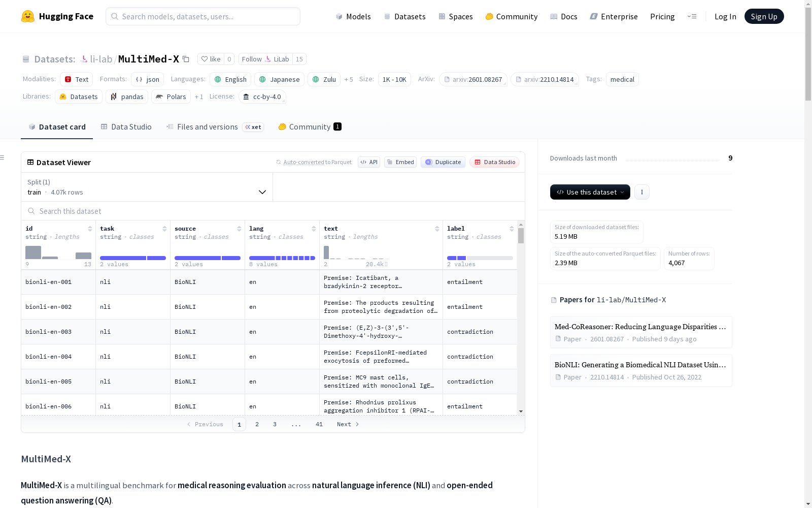Focus the search models and datasets field
This screenshot has height=508, width=812.
(203, 16)
